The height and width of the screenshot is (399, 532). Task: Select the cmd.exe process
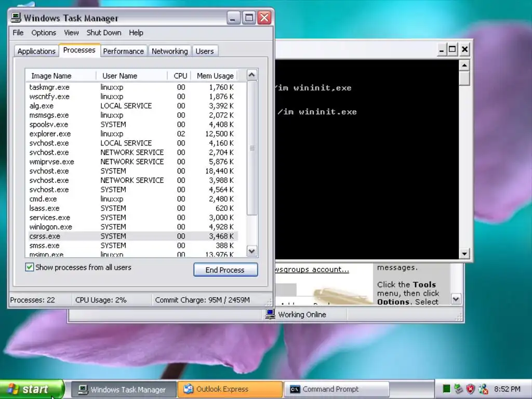[x=133, y=199]
